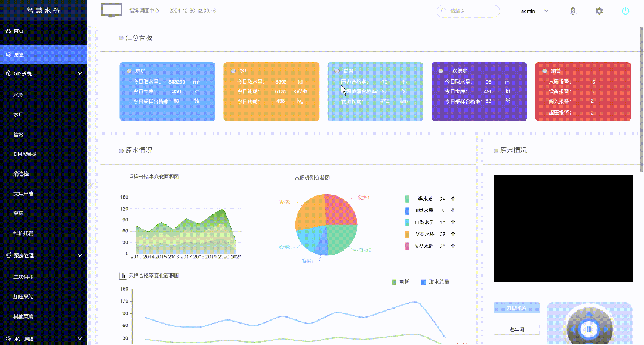Click the black video preview panel
This screenshot has height=345, width=644.
click(x=563, y=229)
